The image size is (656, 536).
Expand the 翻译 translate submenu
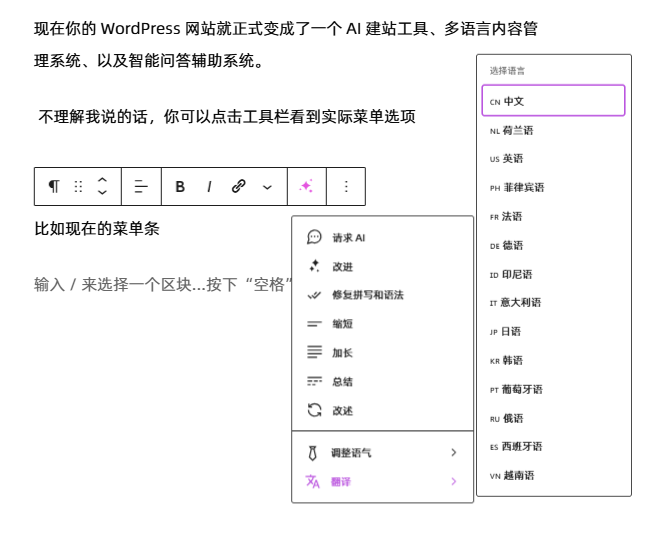click(x=382, y=482)
